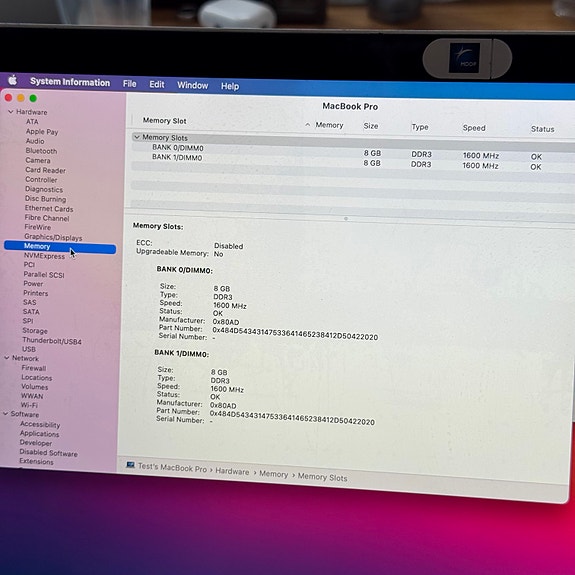575x575 pixels.
Task: Open the File menu
Action: coord(129,84)
